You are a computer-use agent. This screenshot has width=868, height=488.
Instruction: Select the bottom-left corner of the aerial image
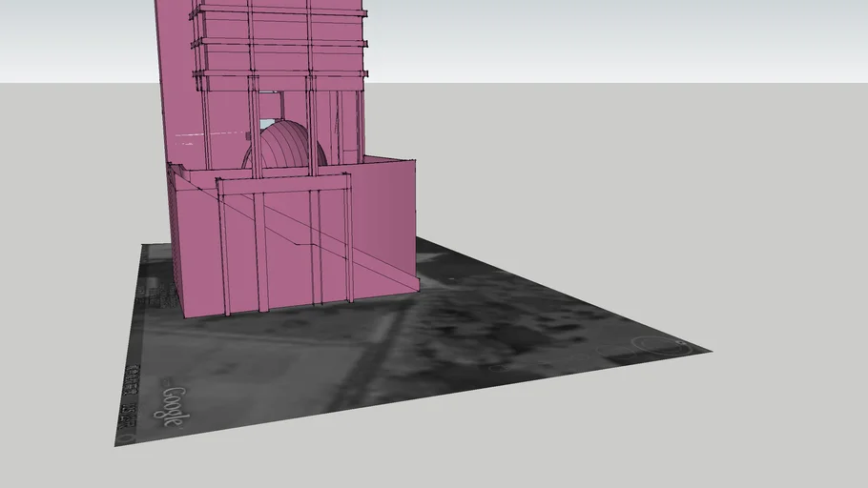tap(118, 442)
